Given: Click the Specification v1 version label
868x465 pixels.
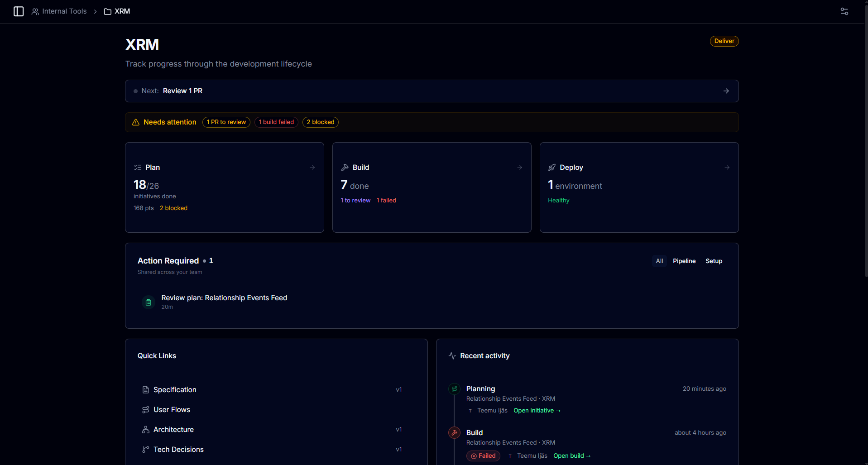Looking at the screenshot, I should 399,390.
